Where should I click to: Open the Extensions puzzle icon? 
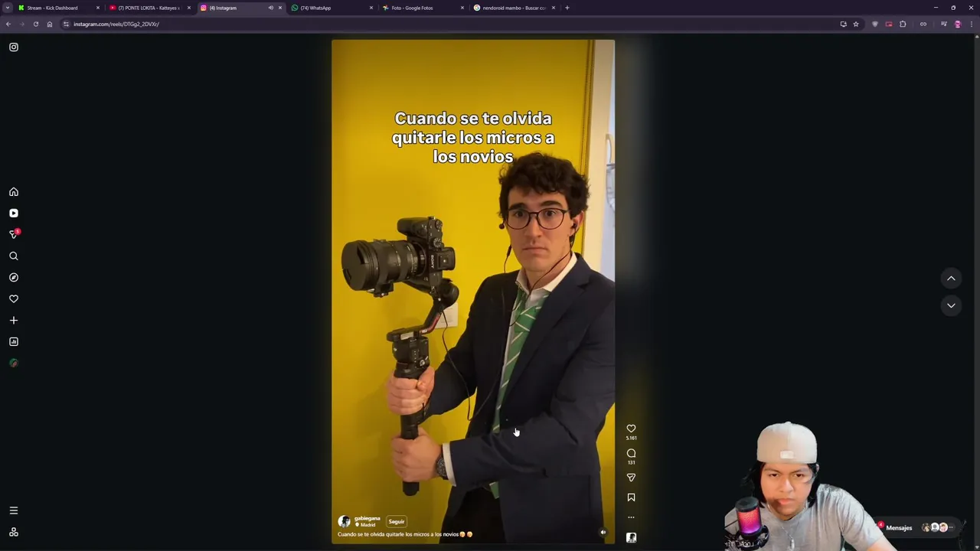[x=903, y=24]
